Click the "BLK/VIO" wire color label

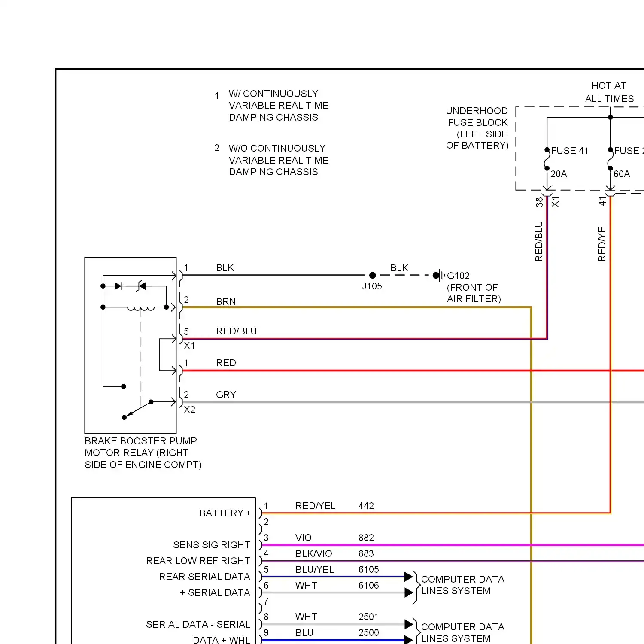point(313,553)
